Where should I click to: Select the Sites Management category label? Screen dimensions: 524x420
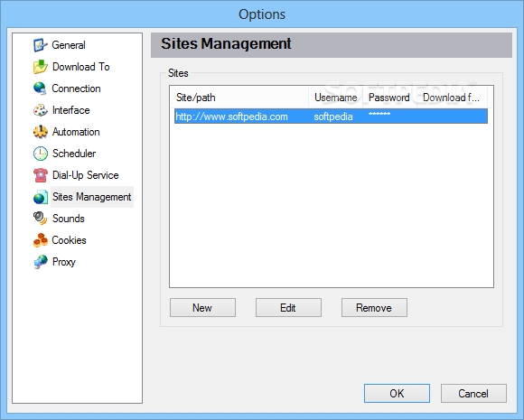point(92,197)
